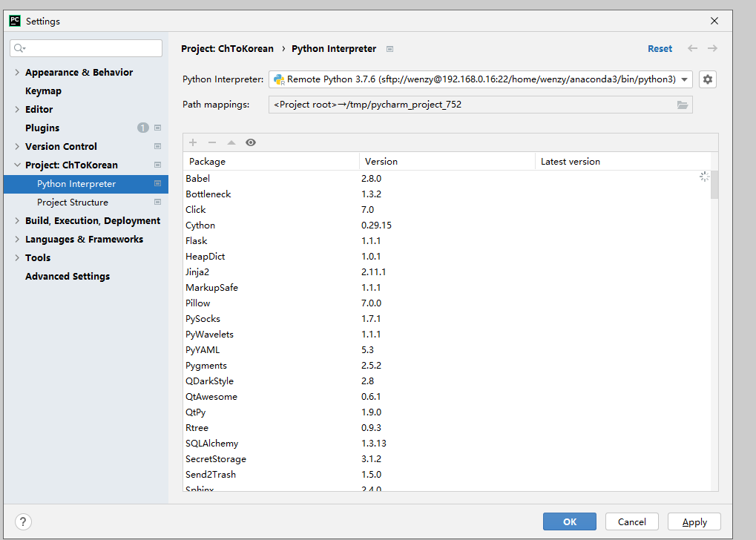756x540 pixels.
Task: Select the PyYAML package row
Action: click(447, 350)
